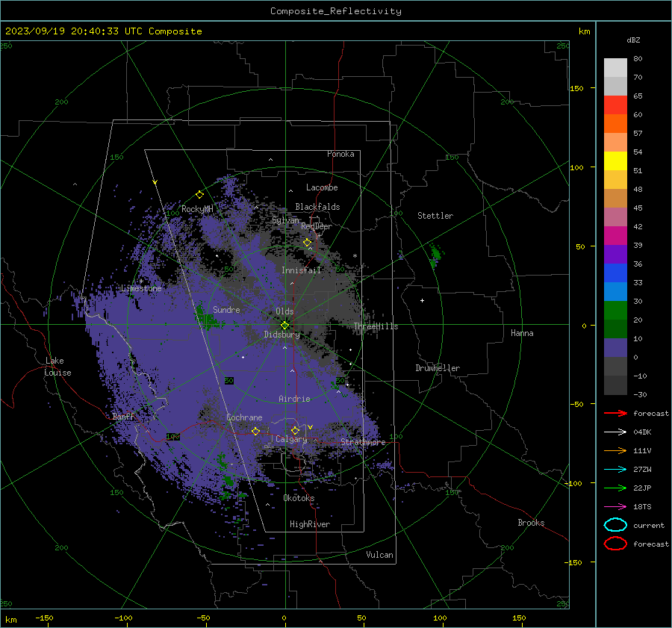Click the 42 dBZ magenta swatch
672x628 pixels.
tap(615, 235)
